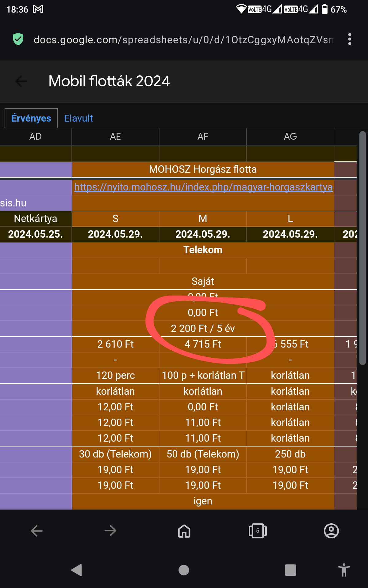
Task: Tap the browser forward arrow at bottom
Action: click(x=110, y=531)
